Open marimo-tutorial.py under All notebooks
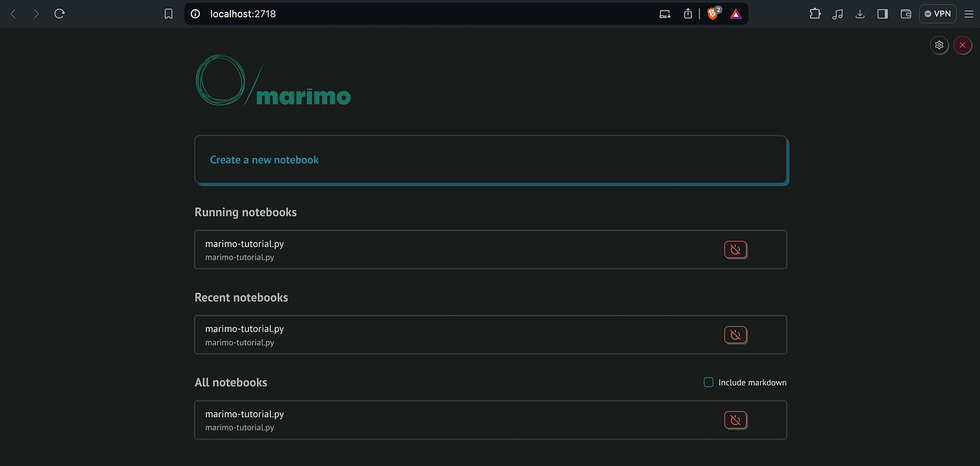 pos(491,420)
